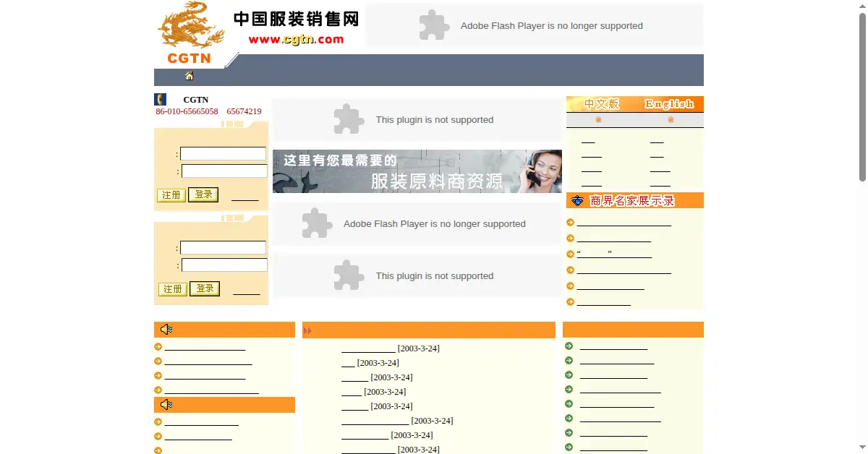Click the blue icon beside 商界名家展示录
Viewport: 868px width, 454px height.
point(577,201)
